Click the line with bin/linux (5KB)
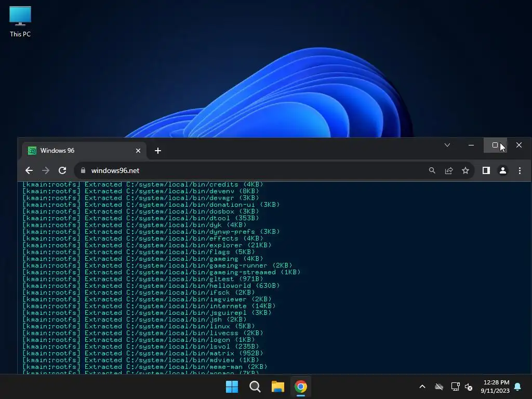The image size is (532, 399). pyautogui.click(x=139, y=326)
